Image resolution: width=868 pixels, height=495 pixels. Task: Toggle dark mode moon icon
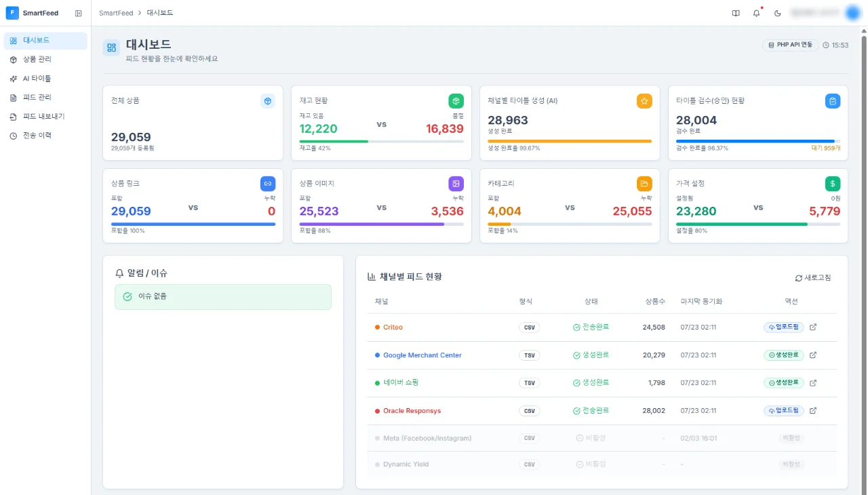[778, 13]
